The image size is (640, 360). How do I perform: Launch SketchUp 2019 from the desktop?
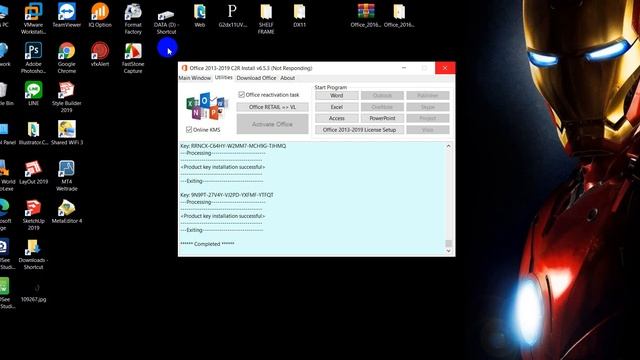tap(33, 215)
